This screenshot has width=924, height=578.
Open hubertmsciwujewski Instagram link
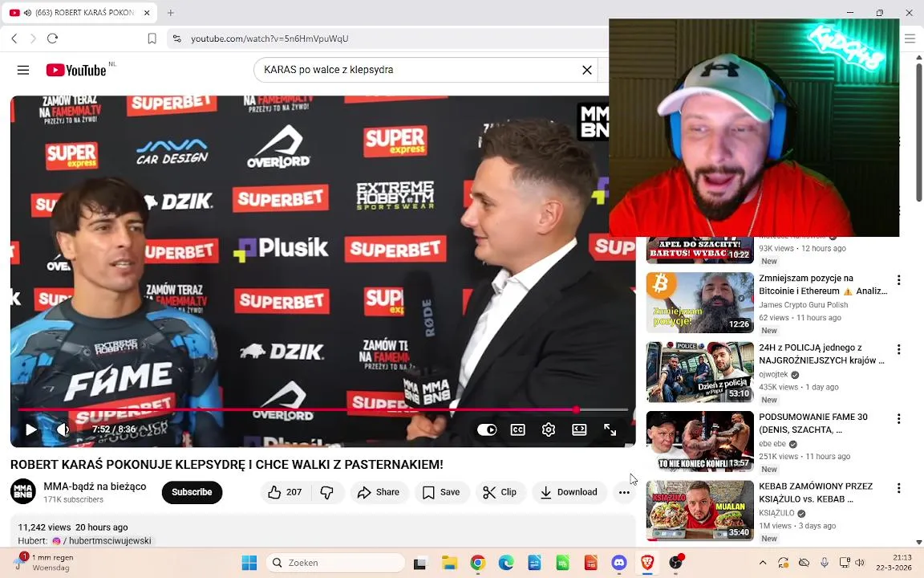pyautogui.click(x=101, y=540)
